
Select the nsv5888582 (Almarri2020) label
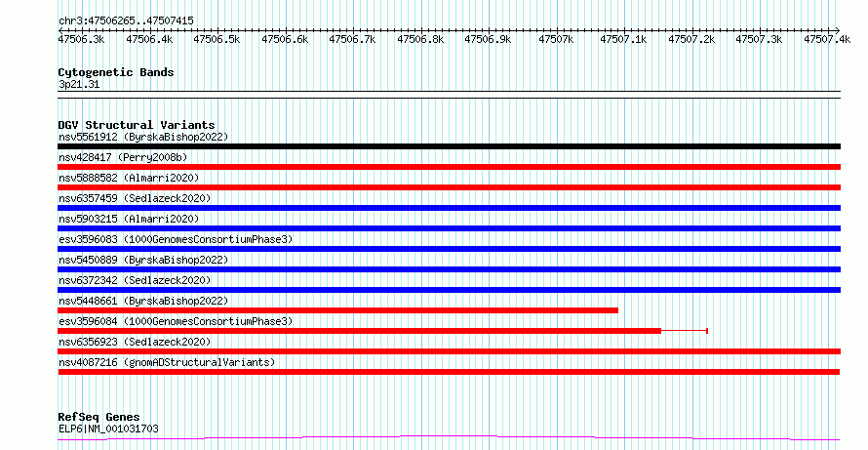(129, 178)
